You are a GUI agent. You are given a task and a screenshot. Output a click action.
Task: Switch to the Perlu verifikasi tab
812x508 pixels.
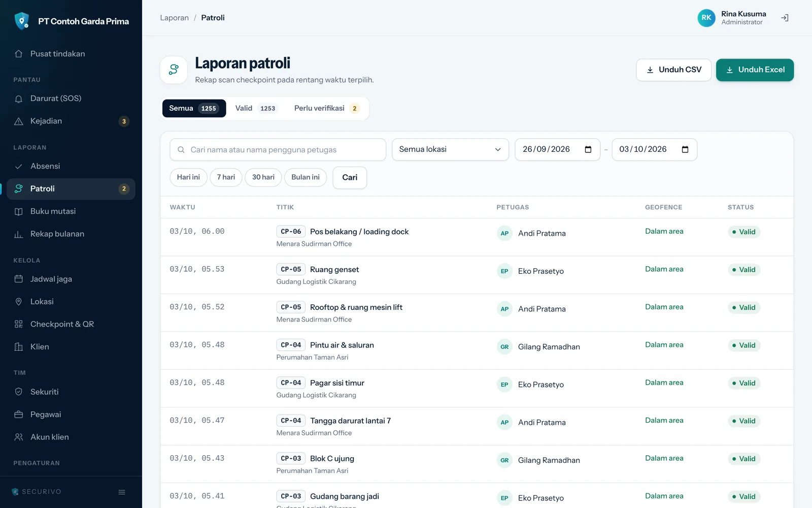click(x=327, y=108)
